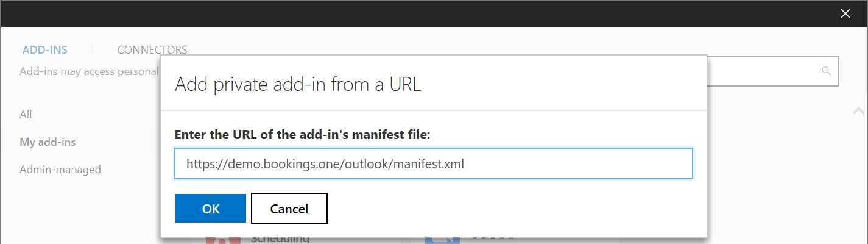Switch to the ADD-INS tab
This screenshot has height=244, width=868.
coord(44,50)
